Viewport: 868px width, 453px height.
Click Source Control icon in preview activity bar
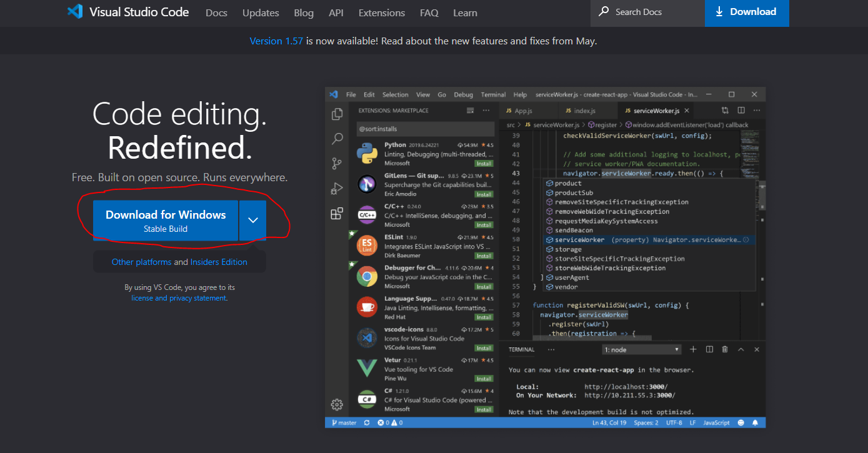coord(337,164)
